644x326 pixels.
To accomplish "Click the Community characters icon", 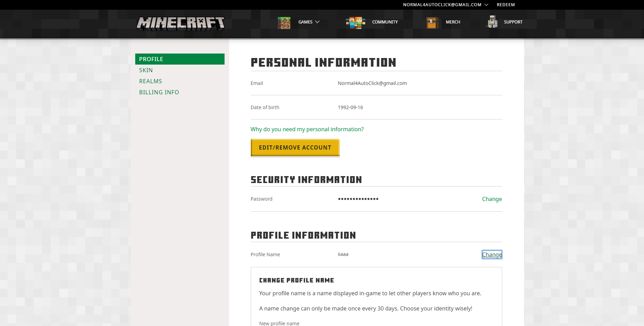I will [356, 22].
